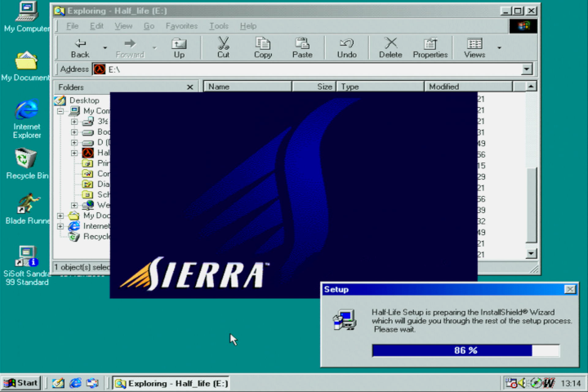Click the Forward toolbar button

pyautogui.click(x=130, y=48)
